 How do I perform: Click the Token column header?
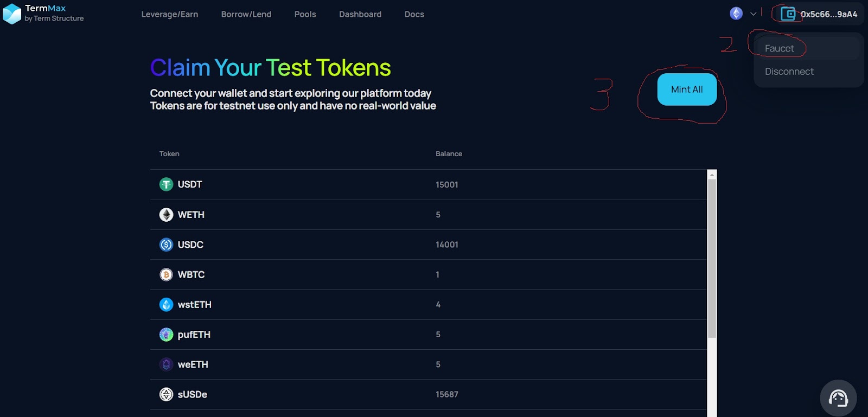pyautogui.click(x=169, y=153)
